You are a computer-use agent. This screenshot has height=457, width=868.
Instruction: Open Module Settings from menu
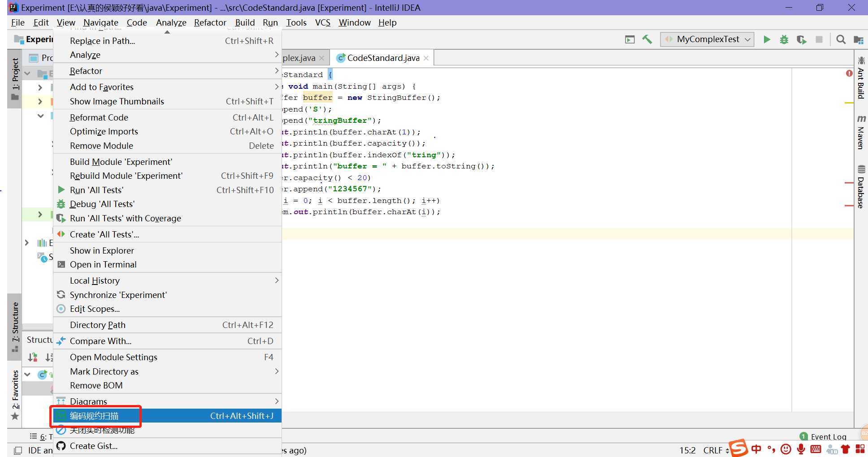pyautogui.click(x=167, y=357)
